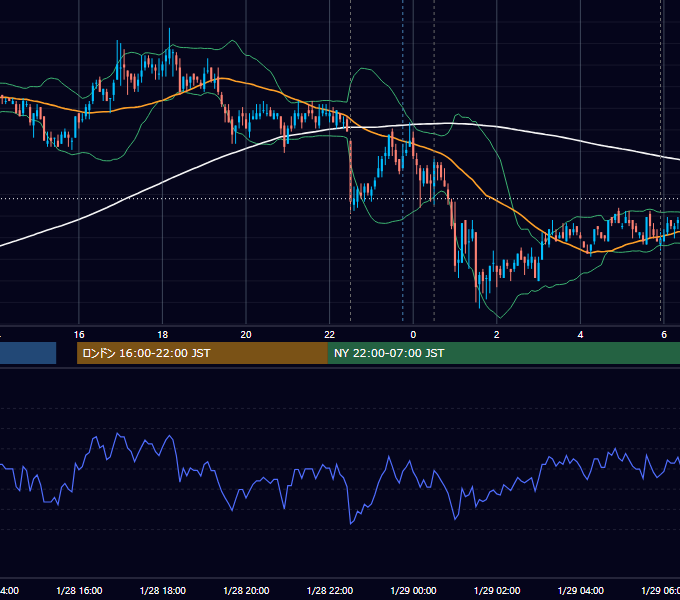The image size is (680, 600).
Task: Click the 2 hour label on the chart axis
Action: point(497,335)
